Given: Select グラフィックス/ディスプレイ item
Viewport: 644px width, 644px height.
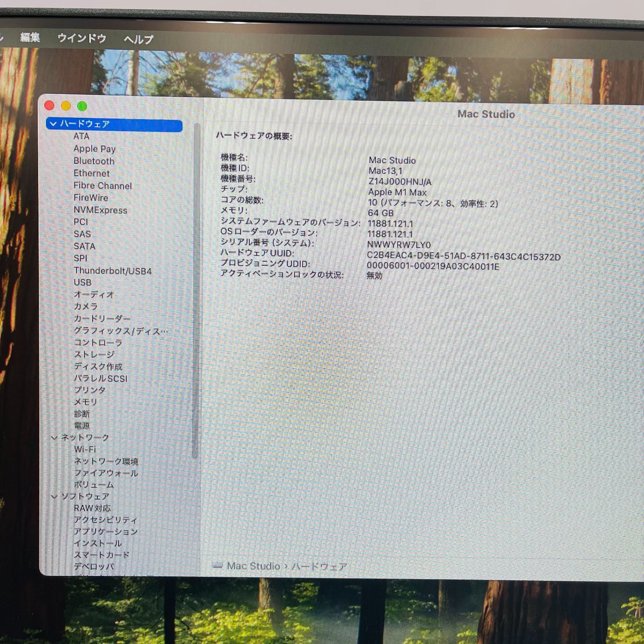Looking at the screenshot, I should 120,331.
